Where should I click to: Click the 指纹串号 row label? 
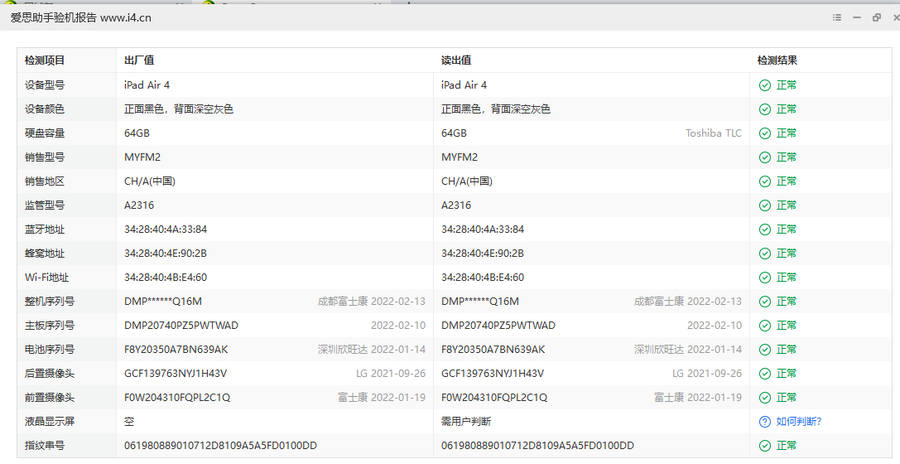pos(45,446)
